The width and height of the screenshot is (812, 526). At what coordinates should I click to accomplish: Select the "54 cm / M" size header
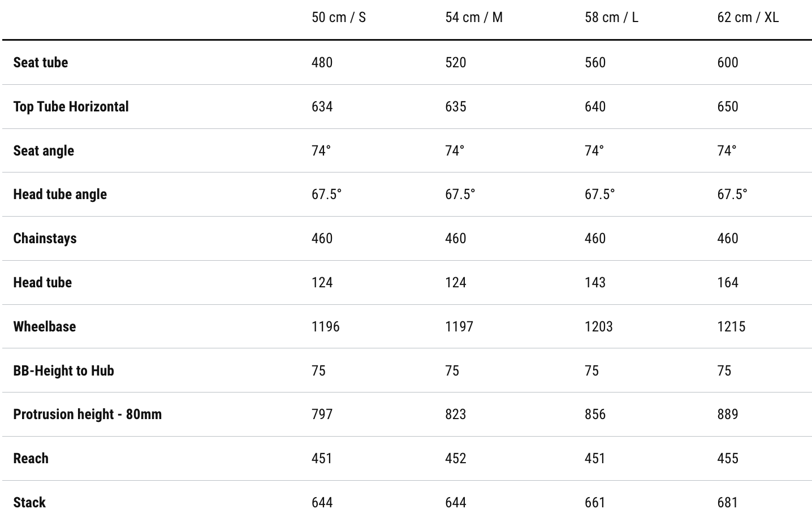click(473, 18)
